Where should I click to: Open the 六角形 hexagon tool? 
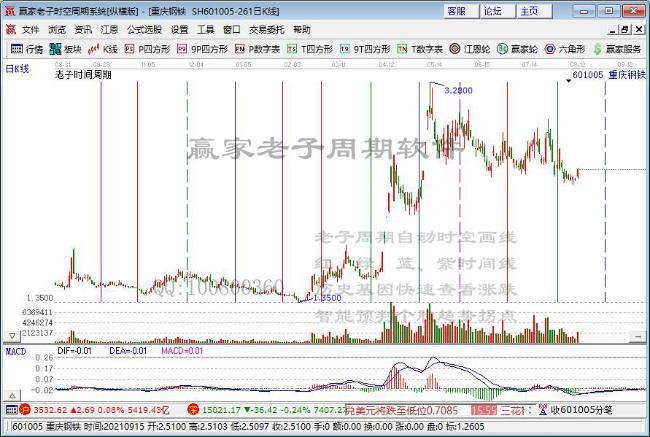[x=565, y=49]
